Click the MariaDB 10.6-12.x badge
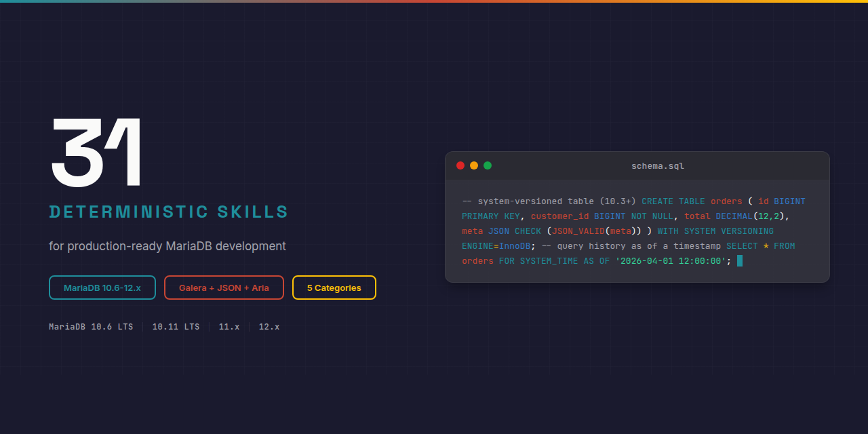 [x=102, y=288]
